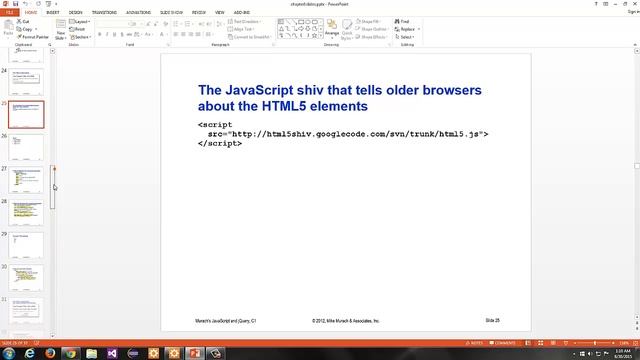Select slide 28 thumbnail
Screen dimensions: 640x360
26,212
